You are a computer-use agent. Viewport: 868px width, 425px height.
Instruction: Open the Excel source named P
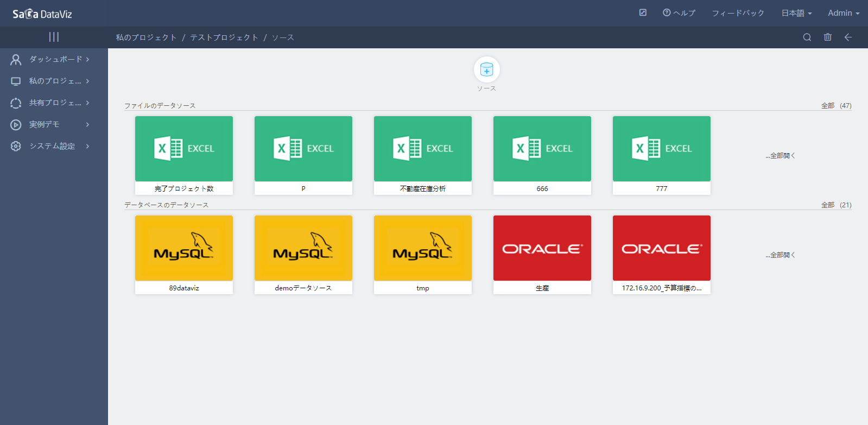click(x=303, y=155)
